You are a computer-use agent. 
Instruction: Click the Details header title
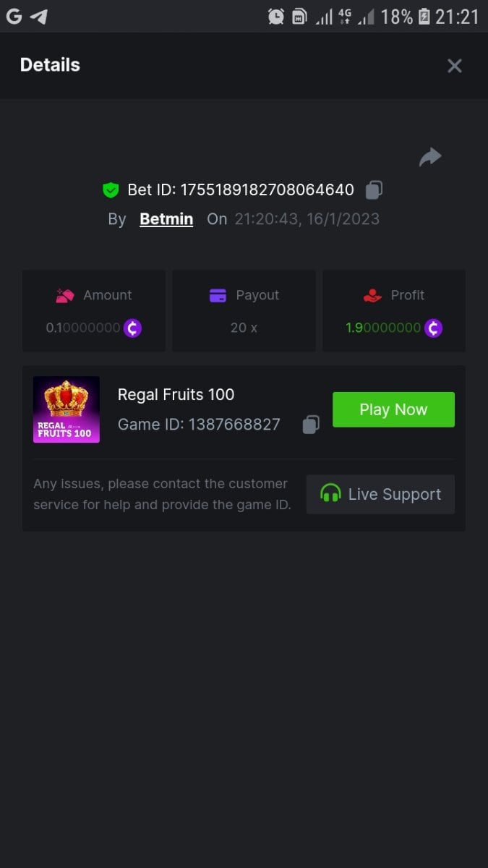(50, 65)
